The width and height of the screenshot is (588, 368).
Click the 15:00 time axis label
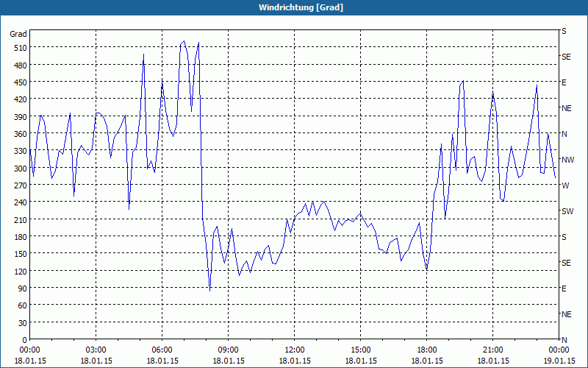tap(361, 350)
